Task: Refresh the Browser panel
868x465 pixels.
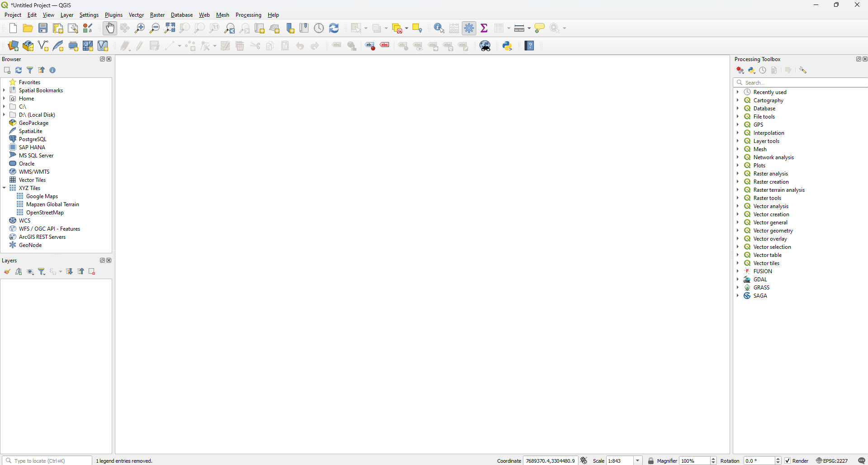Action: pos(19,70)
